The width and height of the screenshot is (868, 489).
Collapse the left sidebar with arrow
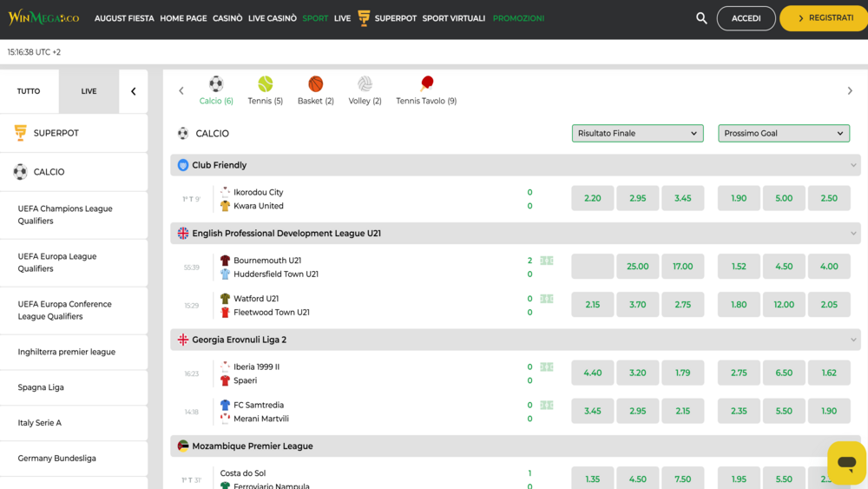point(134,91)
